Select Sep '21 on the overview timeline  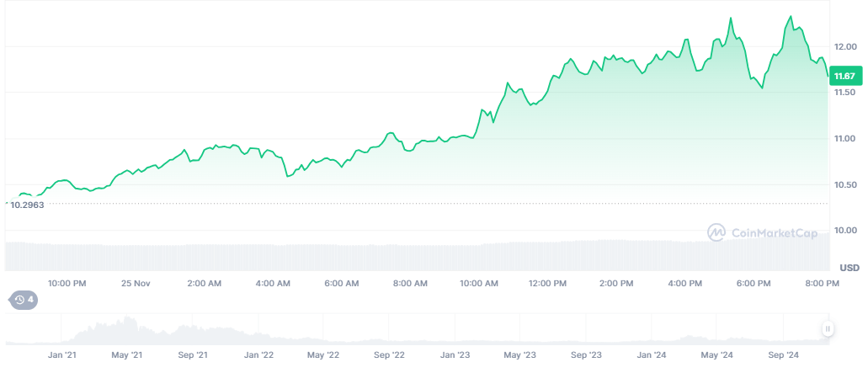tap(193, 355)
